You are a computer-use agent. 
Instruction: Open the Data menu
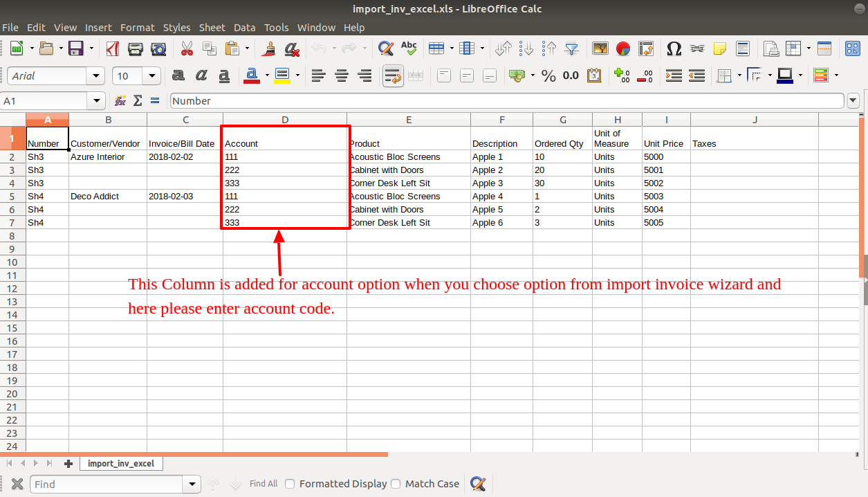click(x=245, y=28)
